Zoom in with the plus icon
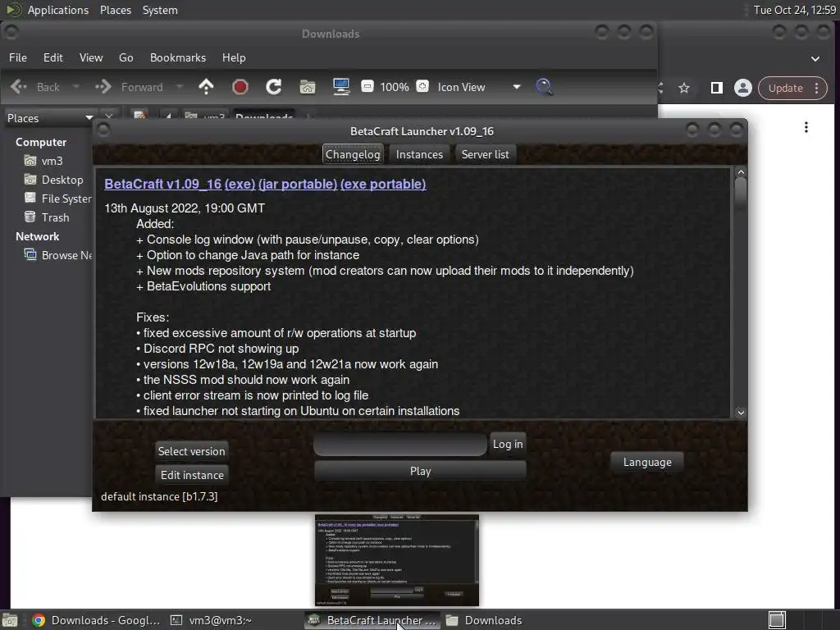The width and height of the screenshot is (840, 630). (422, 86)
